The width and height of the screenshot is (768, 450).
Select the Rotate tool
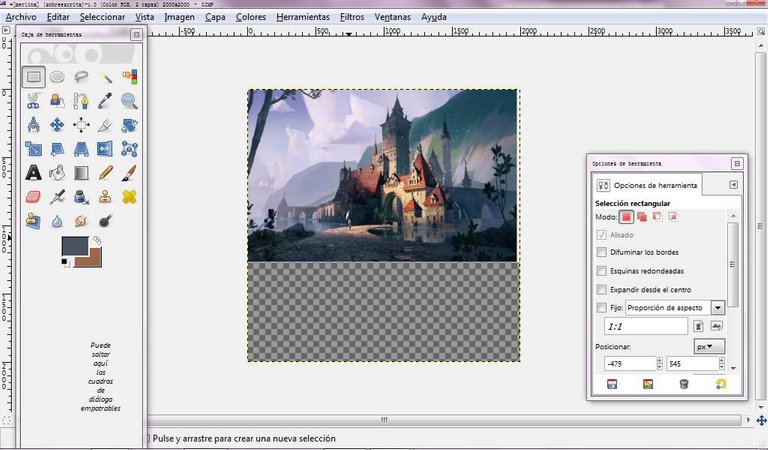[129, 125]
